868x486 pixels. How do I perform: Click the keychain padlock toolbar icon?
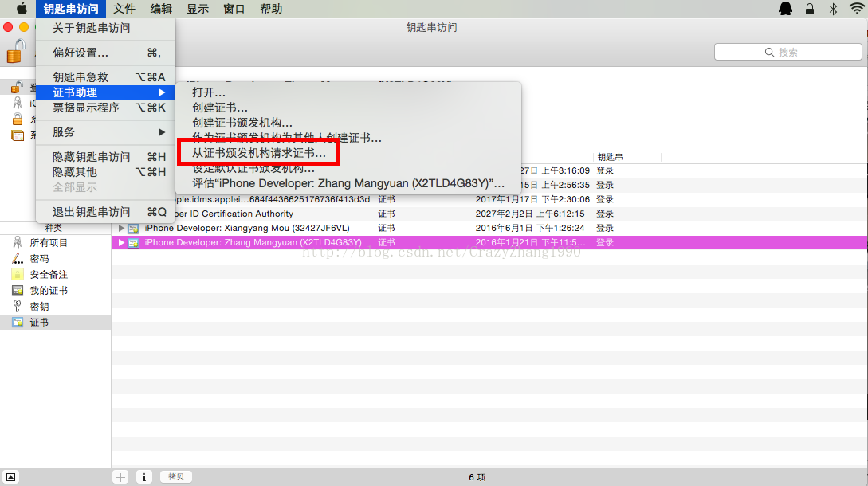click(16, 52)
